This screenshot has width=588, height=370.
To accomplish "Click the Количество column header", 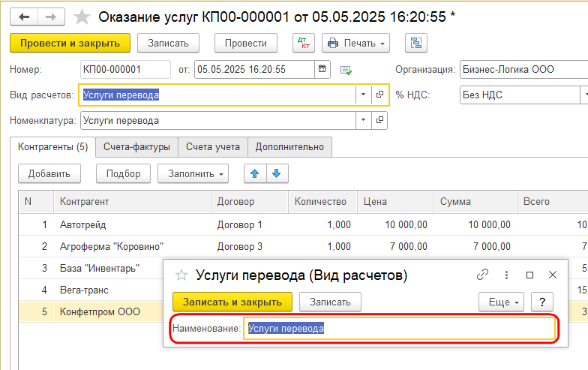I will (322, 201).
